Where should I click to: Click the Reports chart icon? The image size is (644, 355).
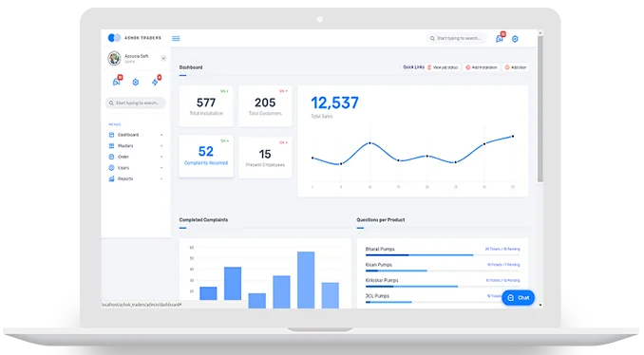click(111, 179)
